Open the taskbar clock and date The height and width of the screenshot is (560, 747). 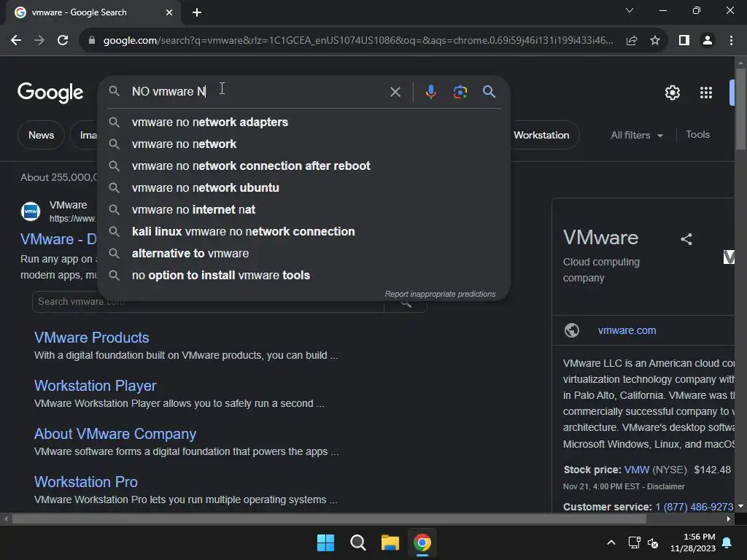click(x=693, y=542)
